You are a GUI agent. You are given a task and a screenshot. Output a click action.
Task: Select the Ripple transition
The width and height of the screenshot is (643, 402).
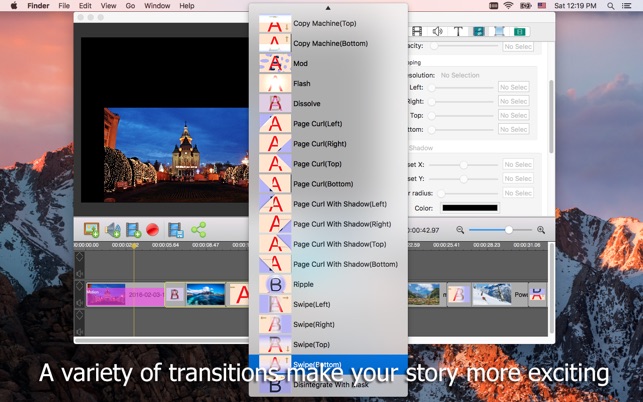pos(328,285)
